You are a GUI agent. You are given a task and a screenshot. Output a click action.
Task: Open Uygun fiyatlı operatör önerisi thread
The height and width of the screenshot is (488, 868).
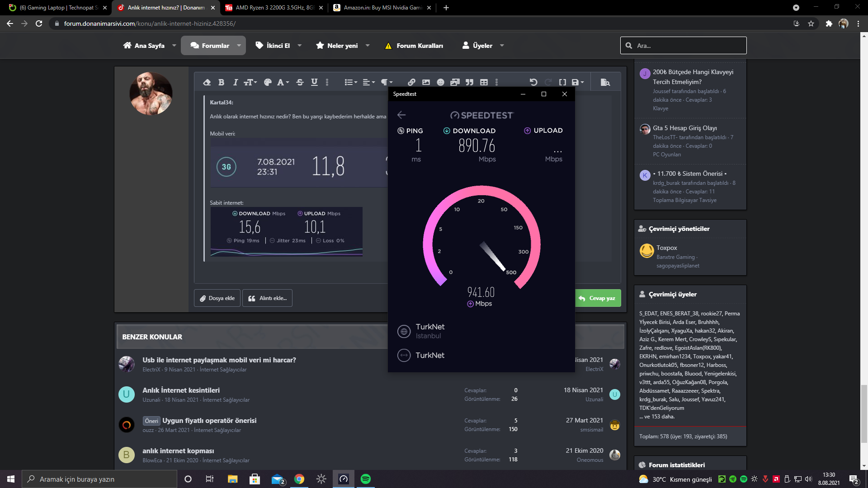pyautogui.click(x=209, y=421)
